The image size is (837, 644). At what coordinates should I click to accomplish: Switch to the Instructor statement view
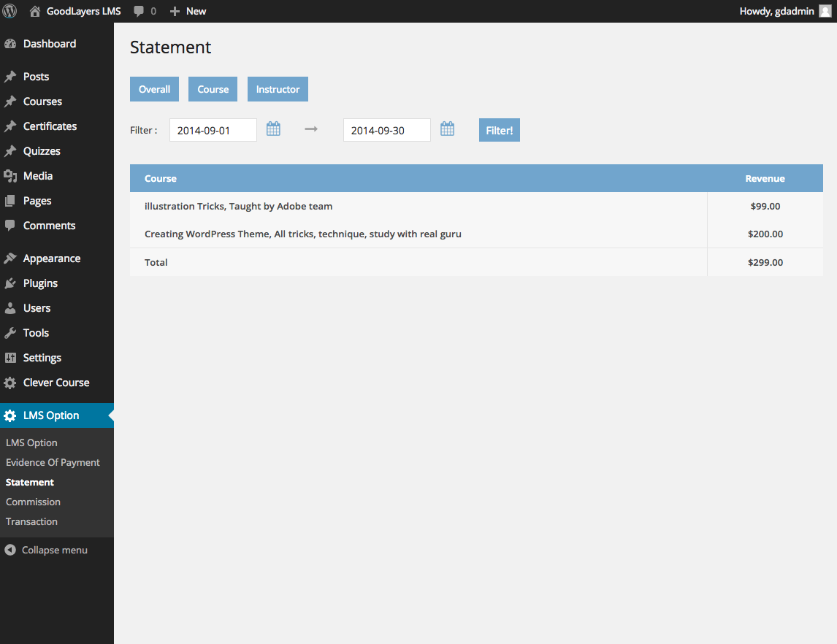coord(278,89)
